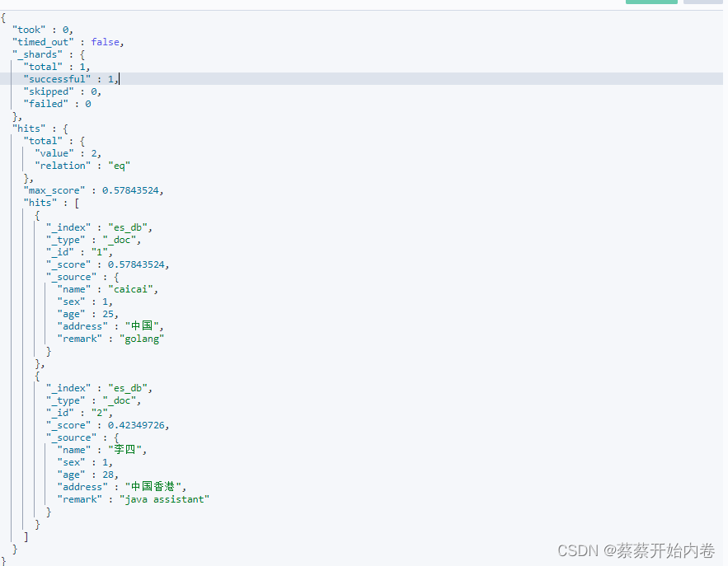Click the max_score value 0.57843524
728x566 pixels.
click(x=130, y=190)
